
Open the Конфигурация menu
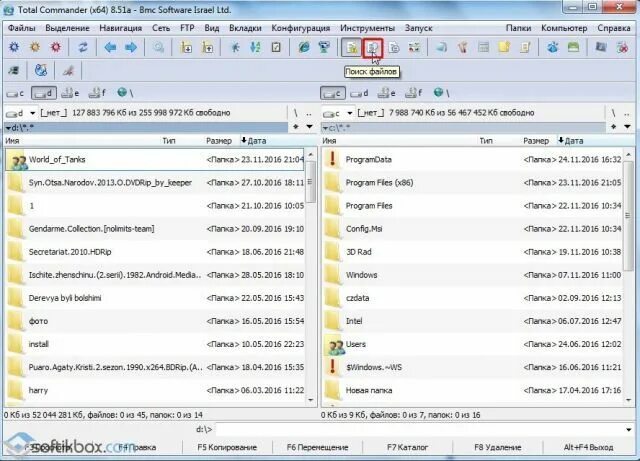300,28
